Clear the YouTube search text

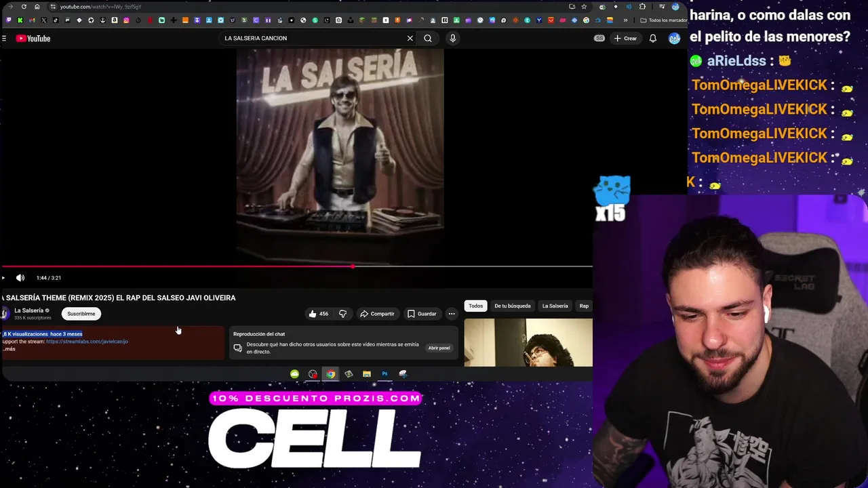click(410, 39)
